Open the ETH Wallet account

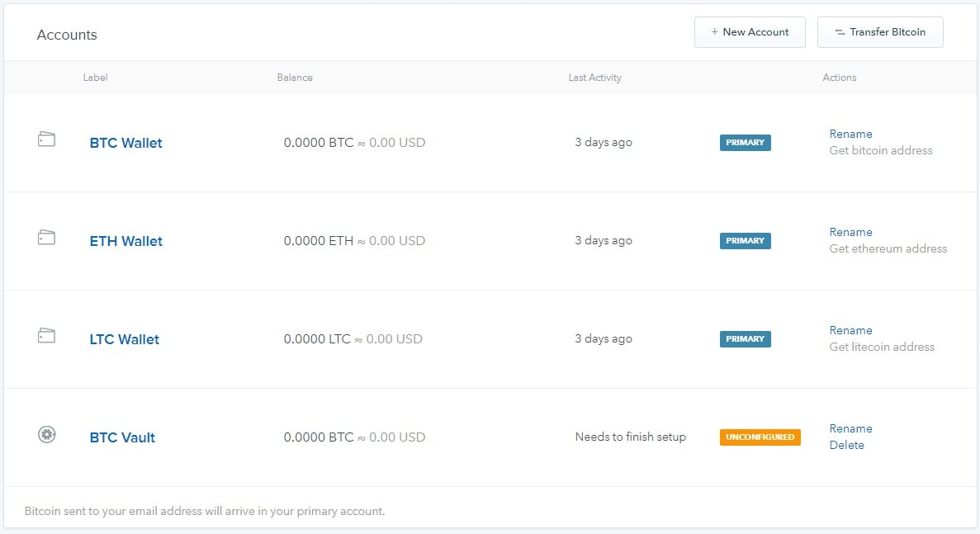pos(125,241)
